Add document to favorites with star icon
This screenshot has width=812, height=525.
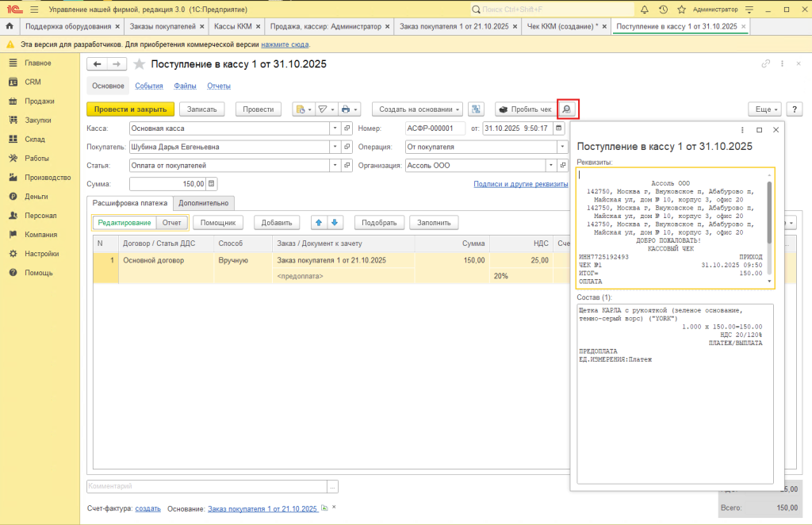click(x=140, y=64)
